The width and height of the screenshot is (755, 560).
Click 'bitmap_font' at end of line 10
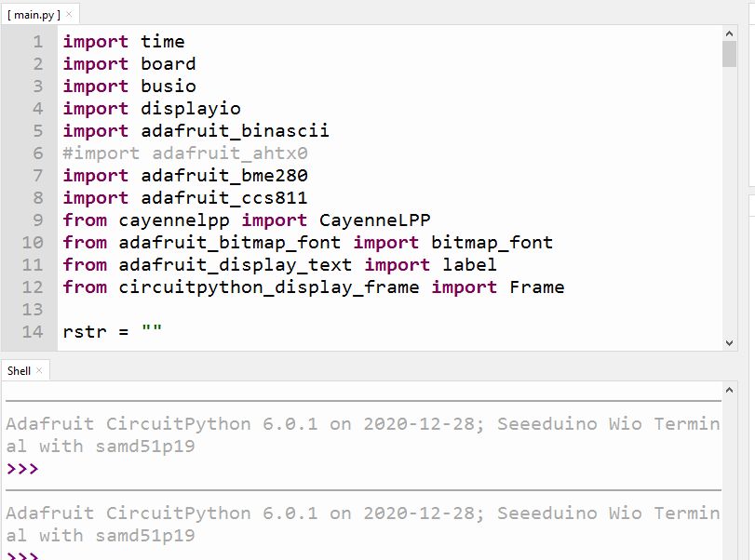pos(492,243)
